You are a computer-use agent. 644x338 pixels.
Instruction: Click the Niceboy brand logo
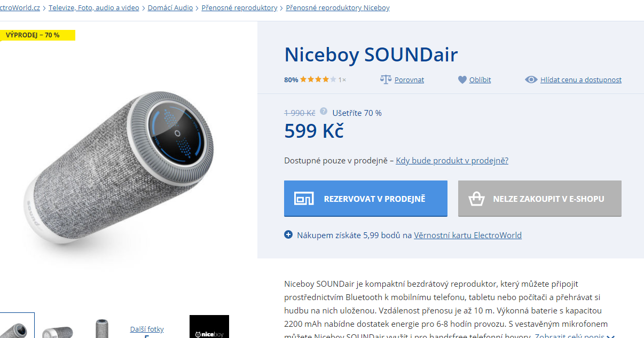click(x=209, y=326)
